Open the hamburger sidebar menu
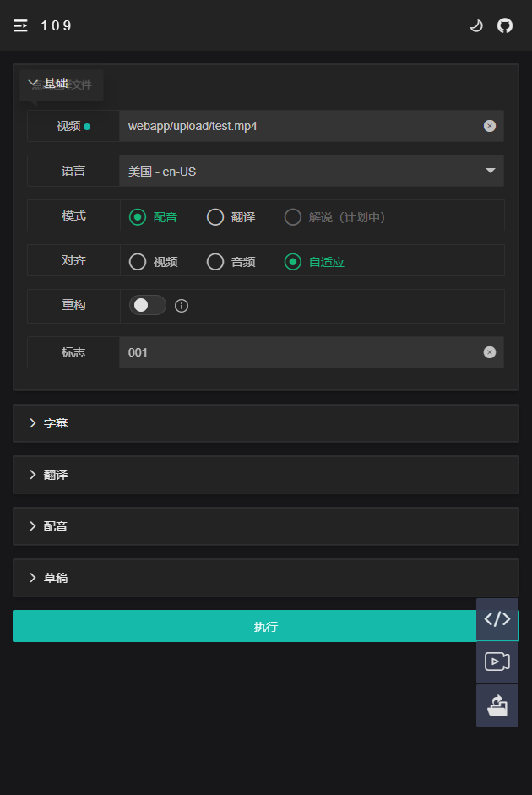 pos(20,25)
